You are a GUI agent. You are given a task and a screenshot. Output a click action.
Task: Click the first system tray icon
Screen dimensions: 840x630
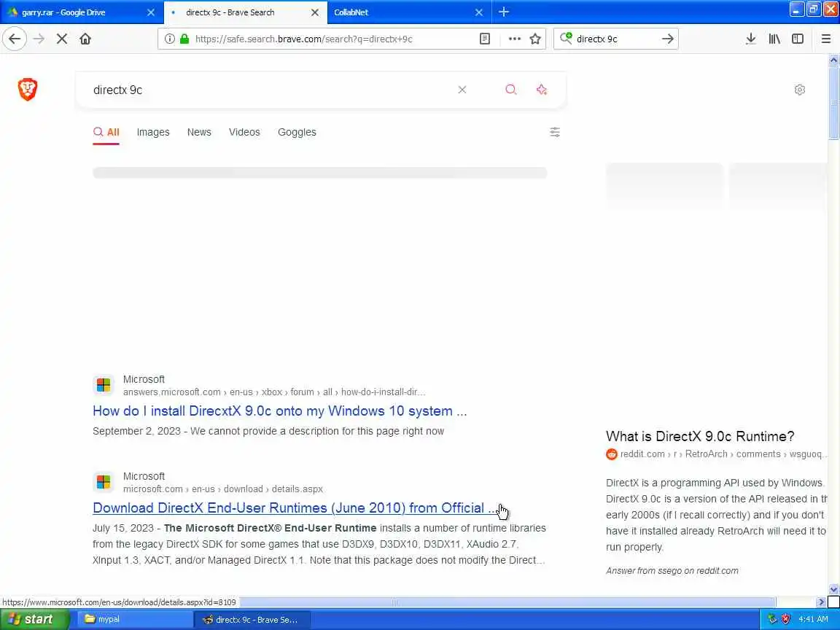click(772, 619)
